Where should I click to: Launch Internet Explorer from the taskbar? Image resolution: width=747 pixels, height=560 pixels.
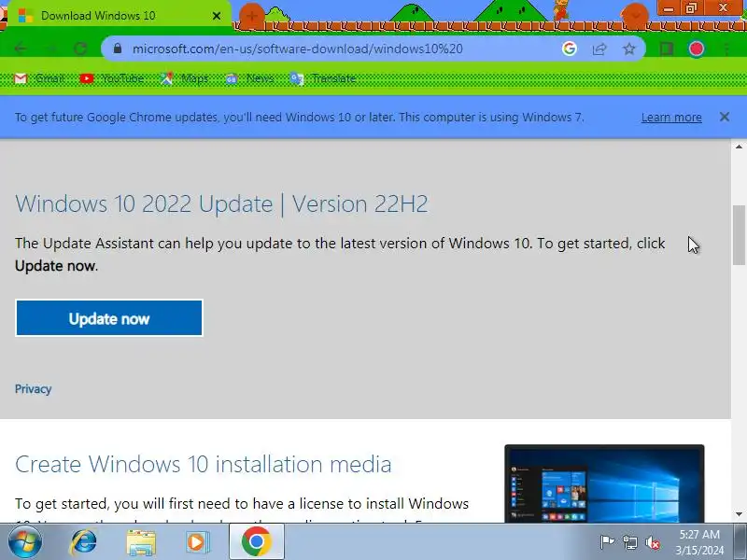click(84, 542)
